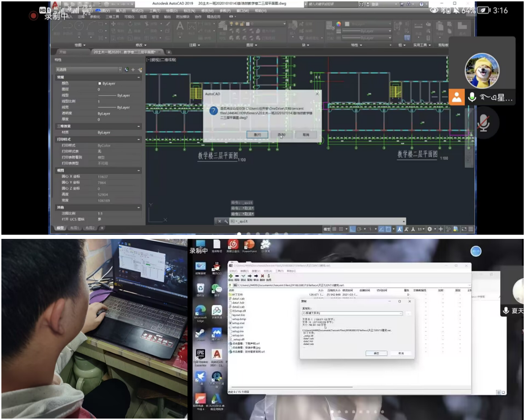This screenshot has width=526, height=420.
Task: Switch to the 布局1 layout tab
Action: coord(75,228)
